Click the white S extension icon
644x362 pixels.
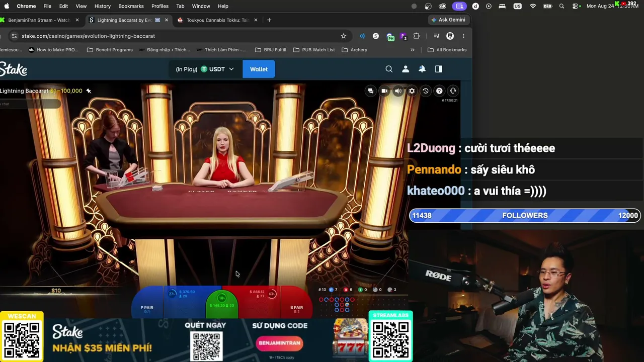click(376, 36)
